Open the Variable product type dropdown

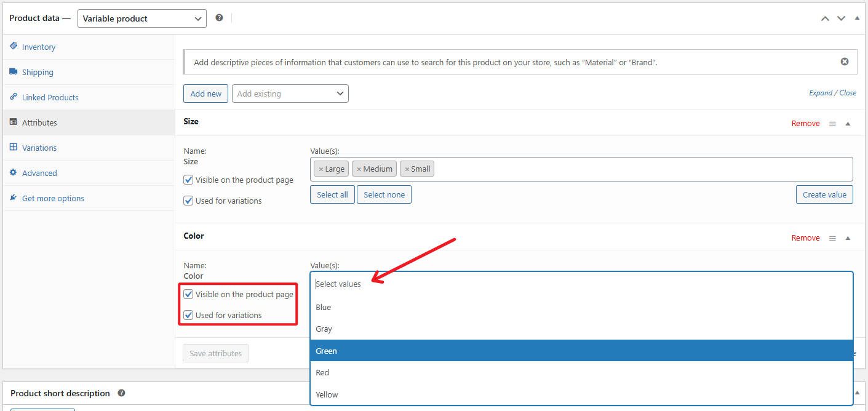[x=141, y=18]
